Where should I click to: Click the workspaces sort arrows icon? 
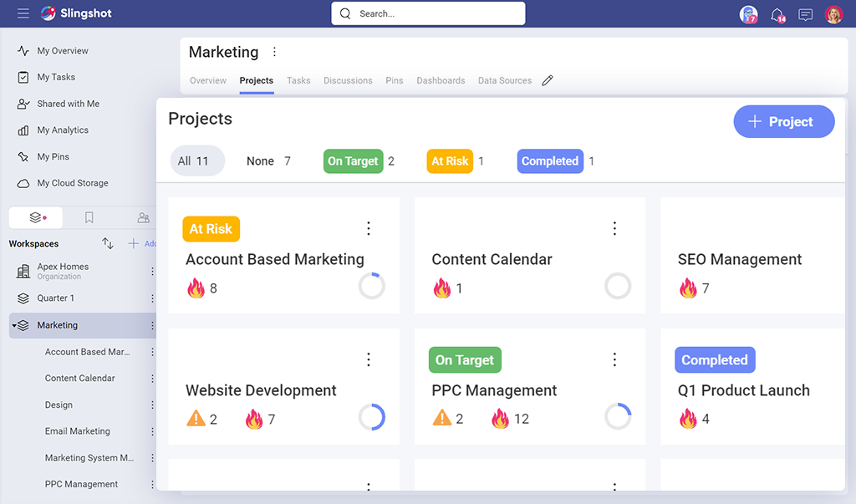click(x=108, y=243)
